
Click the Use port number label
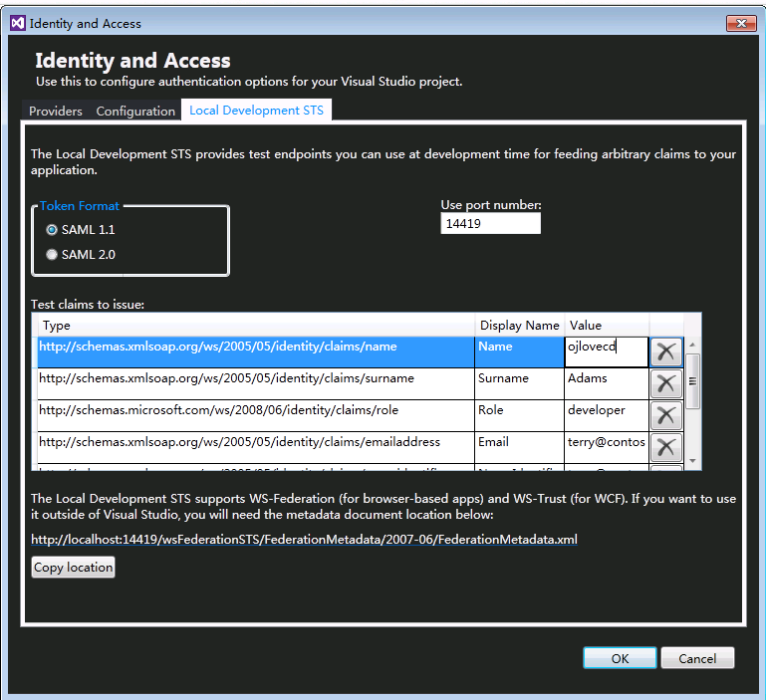491,205
